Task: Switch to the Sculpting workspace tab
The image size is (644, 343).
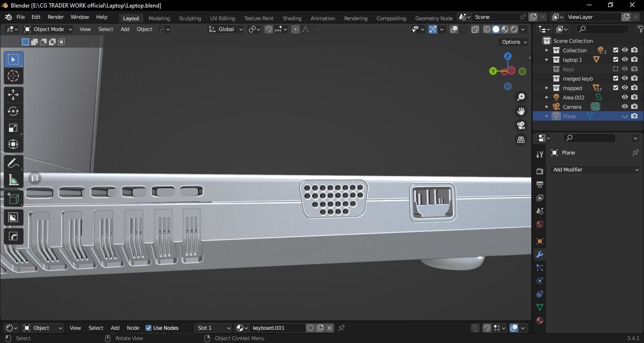Action: point(190,18)
